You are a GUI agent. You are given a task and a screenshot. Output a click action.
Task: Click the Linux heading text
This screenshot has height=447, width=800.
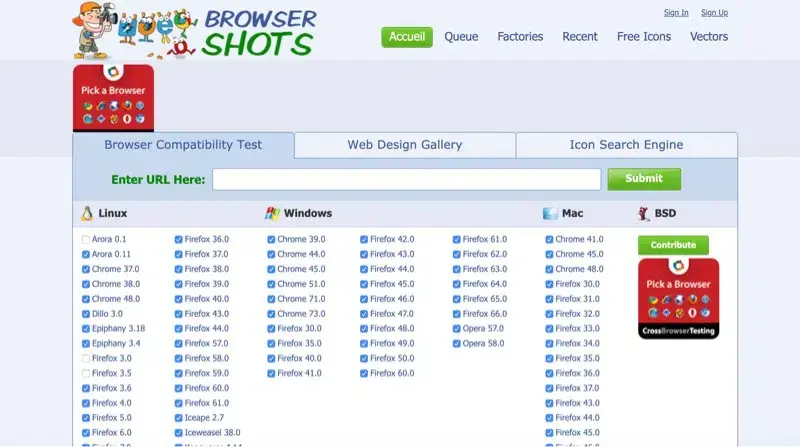pos(113,213)
